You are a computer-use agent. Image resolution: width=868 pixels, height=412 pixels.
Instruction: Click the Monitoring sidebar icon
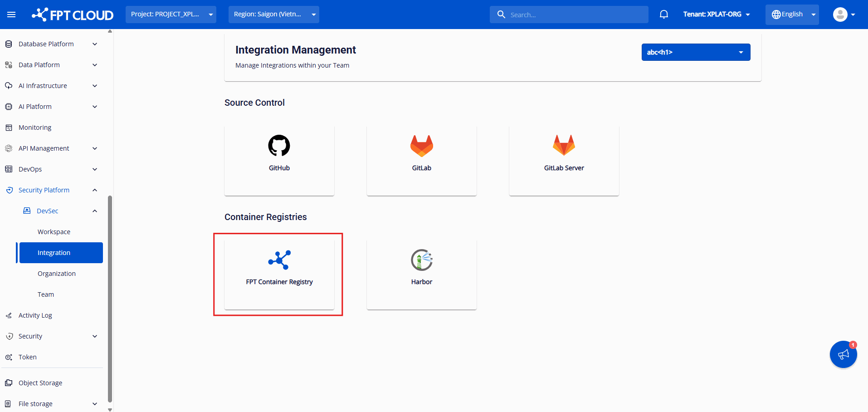(9, 128)
